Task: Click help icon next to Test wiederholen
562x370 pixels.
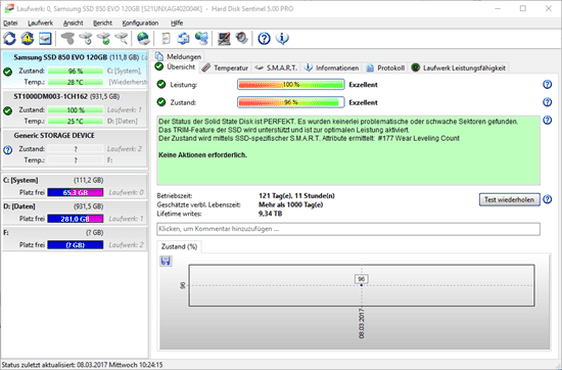Action: [547, 199]
